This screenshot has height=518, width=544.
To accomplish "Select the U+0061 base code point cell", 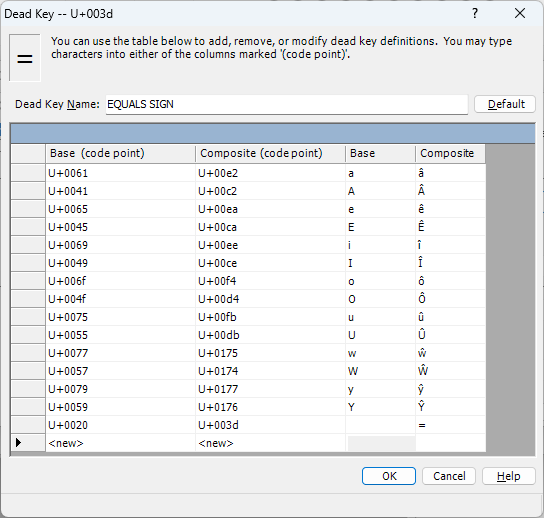I will point(120,173).
